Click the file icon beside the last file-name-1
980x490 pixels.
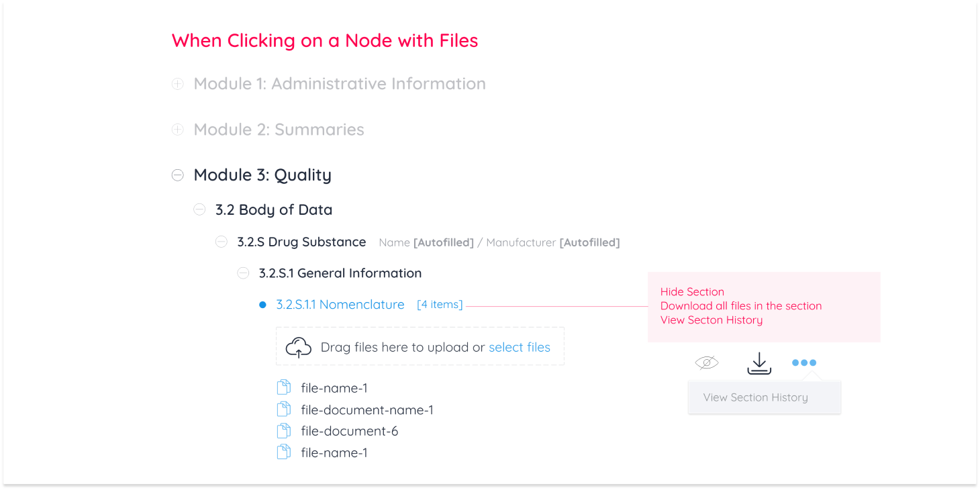(x=283, y=452)
